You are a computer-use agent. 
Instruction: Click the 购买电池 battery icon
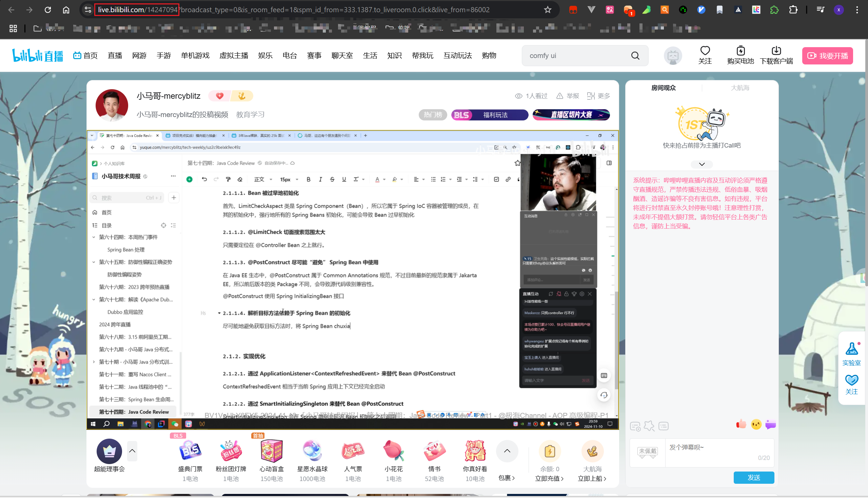[741, 51]
